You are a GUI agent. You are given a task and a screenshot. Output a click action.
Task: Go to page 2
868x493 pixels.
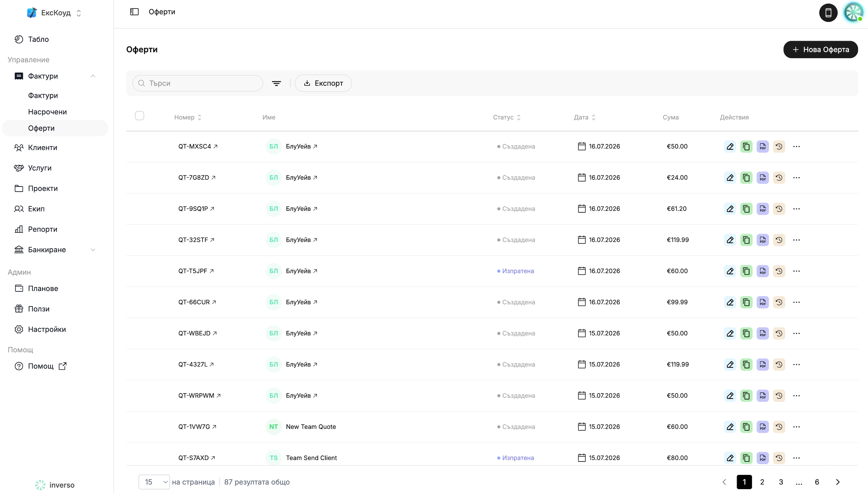point(762,482)
